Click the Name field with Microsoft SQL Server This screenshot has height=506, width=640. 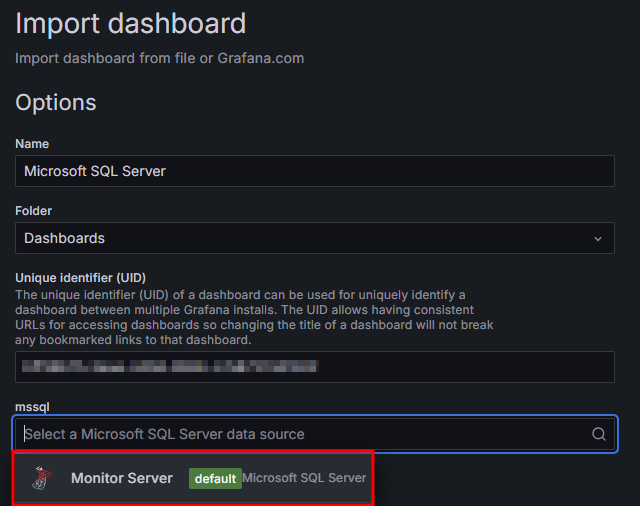tap(315, 171)
